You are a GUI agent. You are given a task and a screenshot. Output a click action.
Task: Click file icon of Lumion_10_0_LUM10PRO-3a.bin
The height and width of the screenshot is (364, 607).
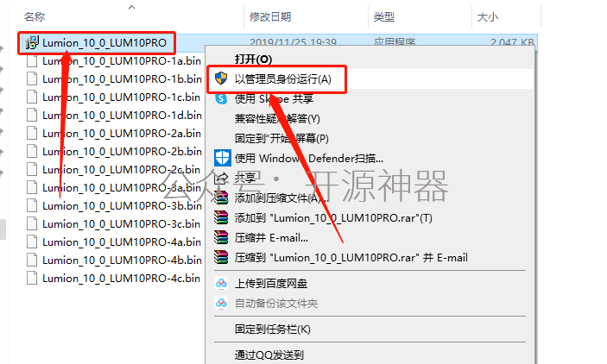click(x=32, y=188)
